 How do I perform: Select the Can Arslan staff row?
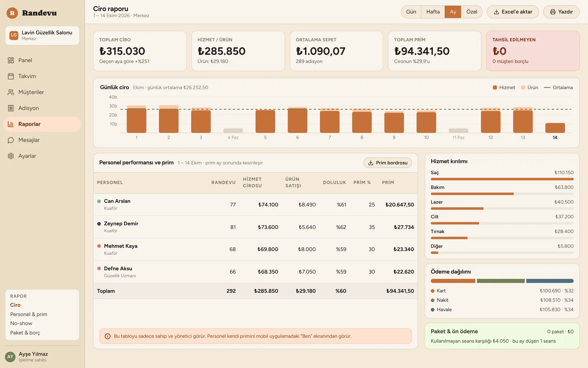click(x=255, y=205)
